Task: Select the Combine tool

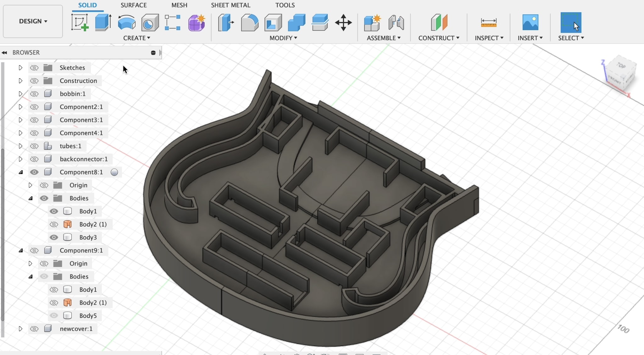Action: point(297,22)
